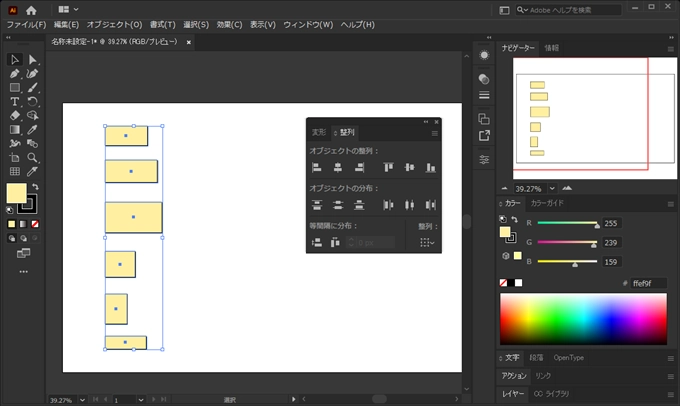Image resolution: width=680 pixels, height=406 pixels.
Task: Switch to the カラーガイド tab
Action: 547,203
